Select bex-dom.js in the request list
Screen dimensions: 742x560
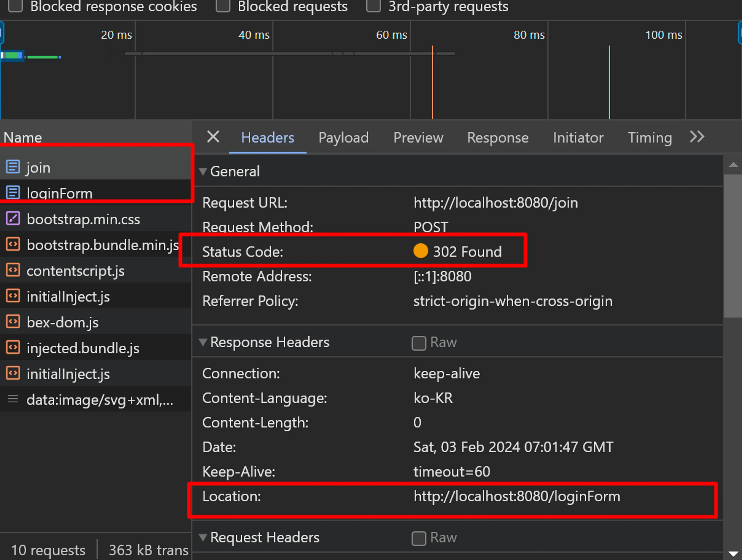tap(96, 322)
